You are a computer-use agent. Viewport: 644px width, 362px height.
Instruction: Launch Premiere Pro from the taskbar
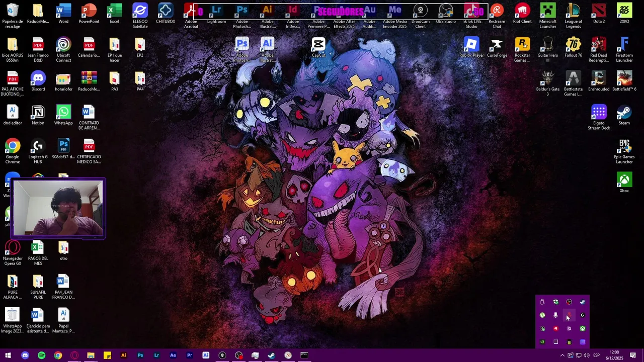tap(189, 355)
